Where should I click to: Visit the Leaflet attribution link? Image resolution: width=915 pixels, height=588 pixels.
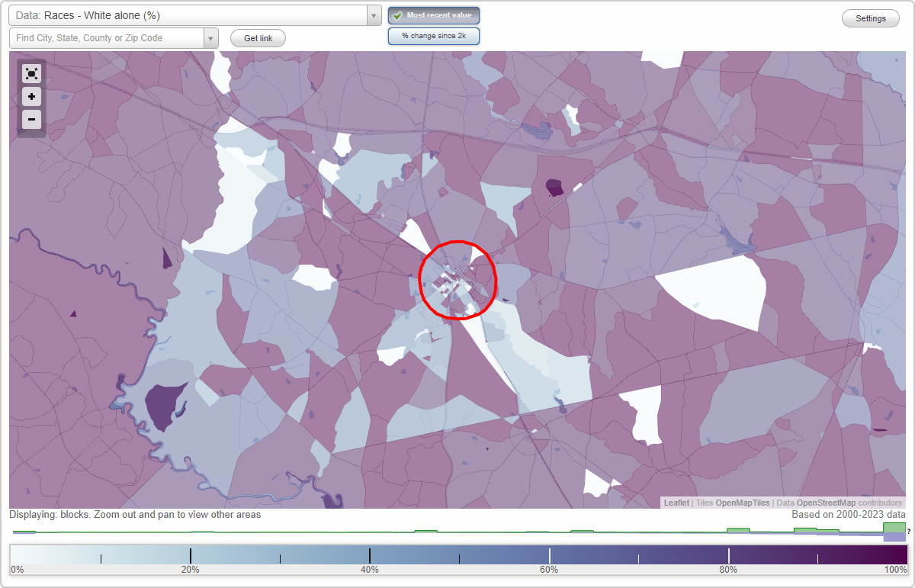pos(676,503)
